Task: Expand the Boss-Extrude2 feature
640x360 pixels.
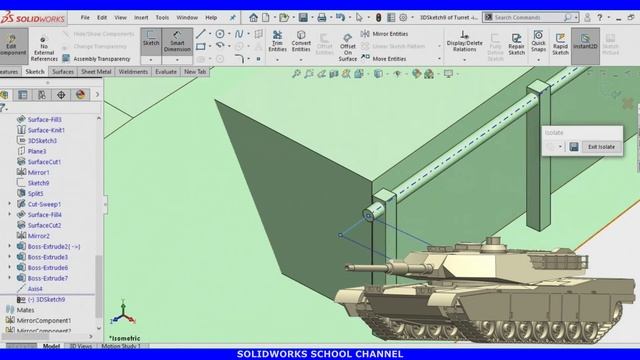Action: tap(10, 247)
